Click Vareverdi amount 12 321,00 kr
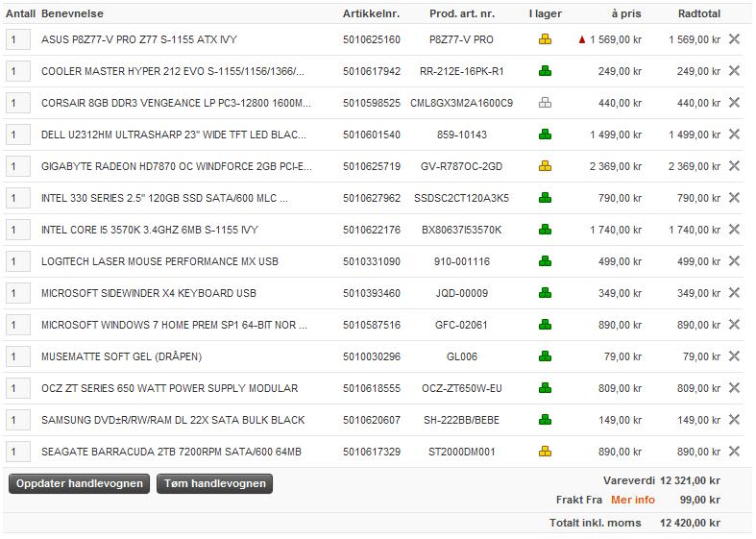This screenshot has width=756, height=539. 690,480
